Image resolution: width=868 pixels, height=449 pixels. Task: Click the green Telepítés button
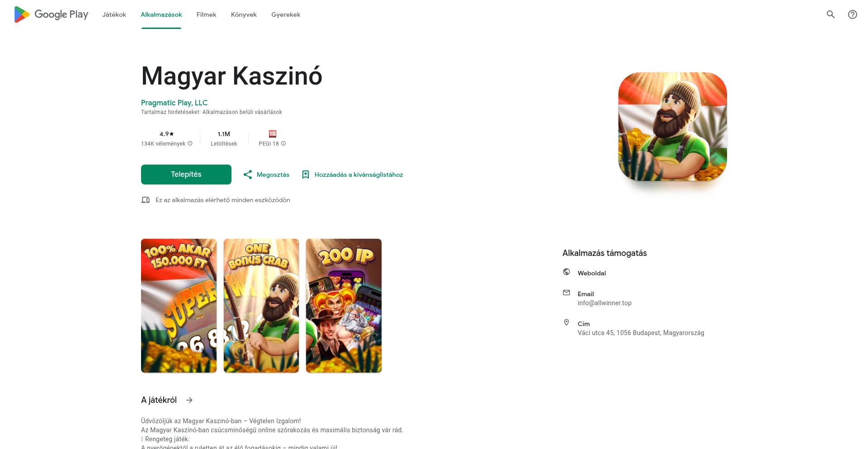[x=186, y=175]
